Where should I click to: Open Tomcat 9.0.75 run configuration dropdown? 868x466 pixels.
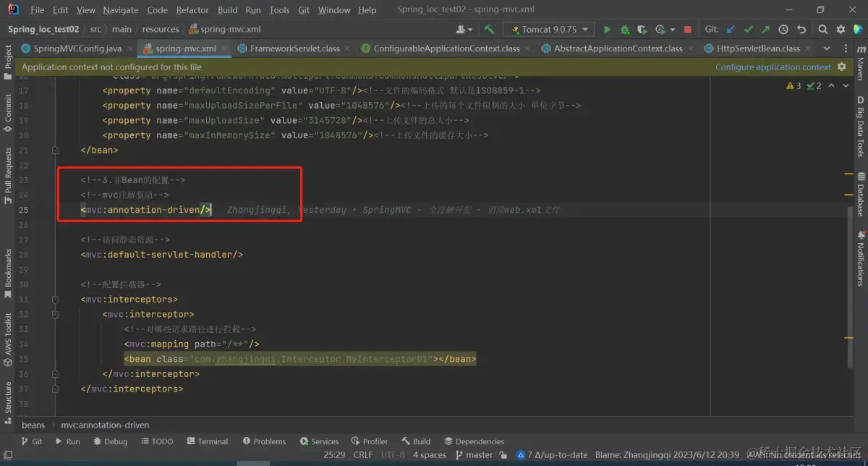(550, 30)
